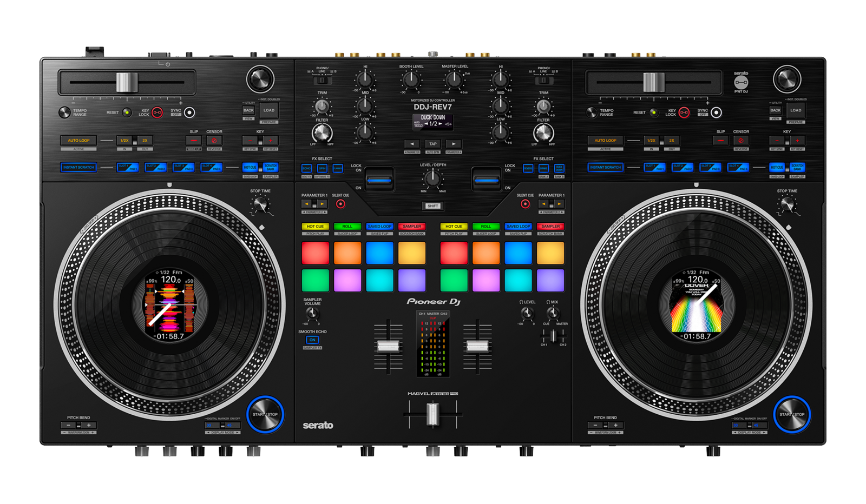Toggle the left Phono/Line input switch
The height and width of the screenshot is (504, 866).
pyautogui.click(x=322, y=81)
